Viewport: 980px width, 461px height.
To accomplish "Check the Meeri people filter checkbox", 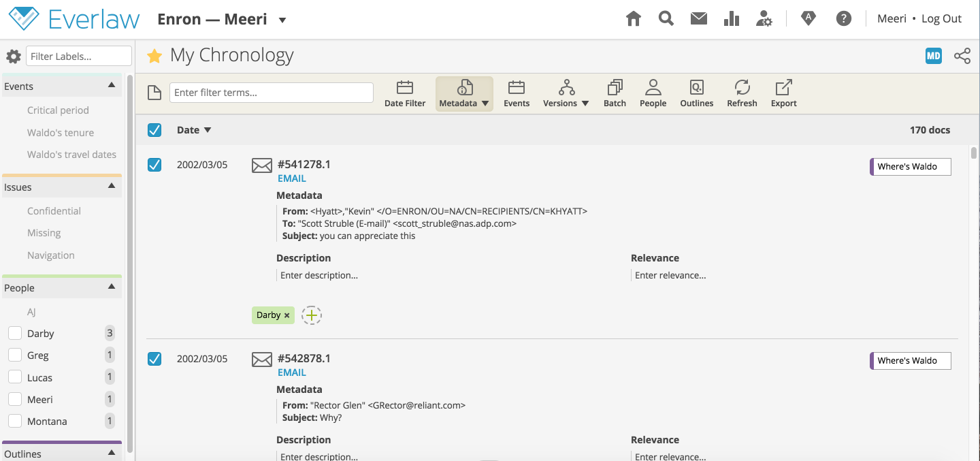I will click(x=15, y=400).
